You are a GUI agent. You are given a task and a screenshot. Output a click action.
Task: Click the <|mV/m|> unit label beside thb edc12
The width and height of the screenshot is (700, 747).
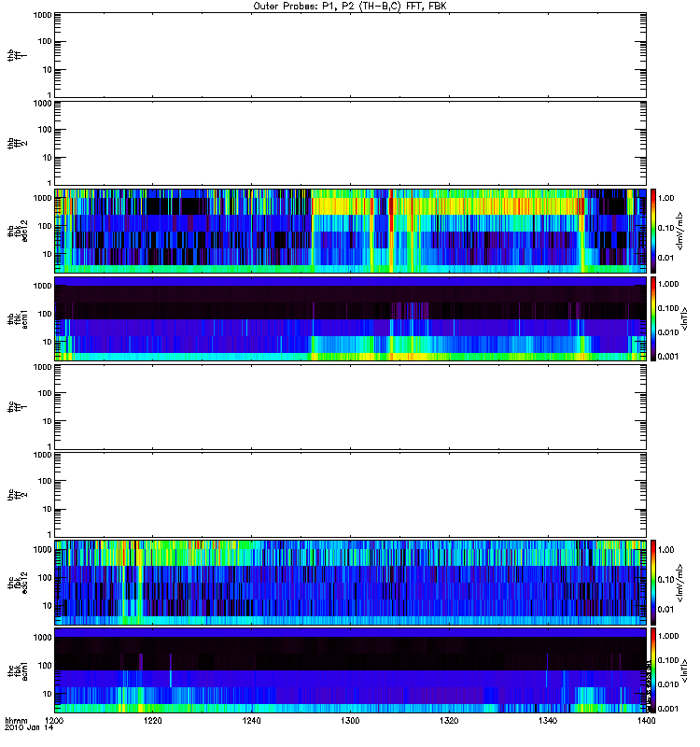click(680, 231)
